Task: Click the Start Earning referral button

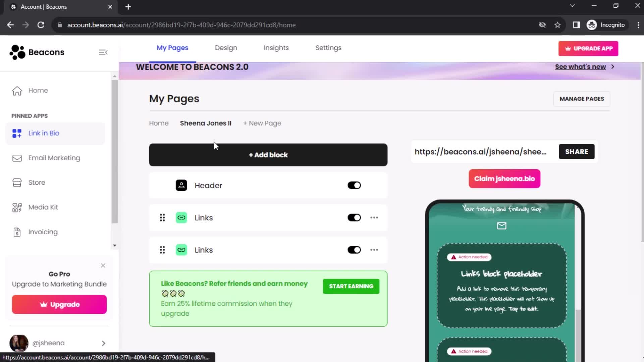Action: point(351,286)
